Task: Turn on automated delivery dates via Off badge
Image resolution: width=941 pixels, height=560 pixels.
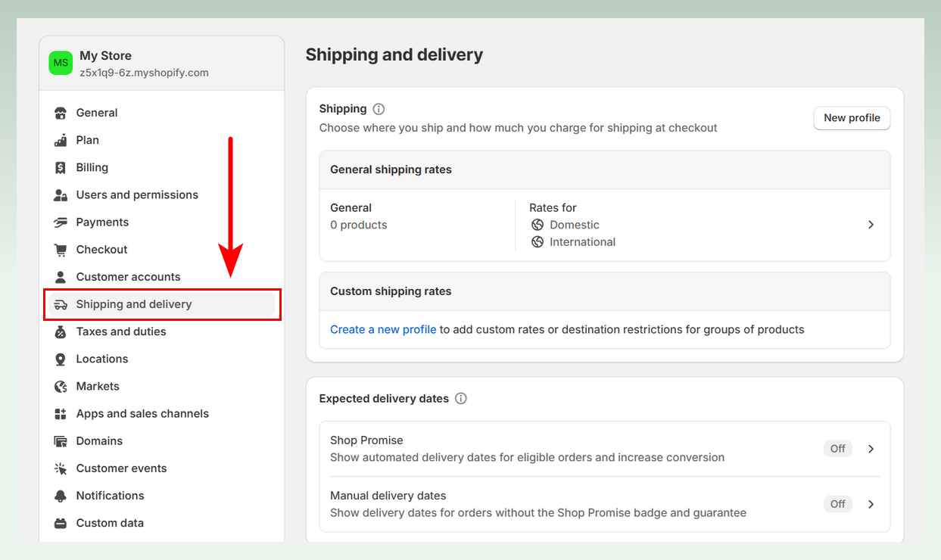Action: 837,448
